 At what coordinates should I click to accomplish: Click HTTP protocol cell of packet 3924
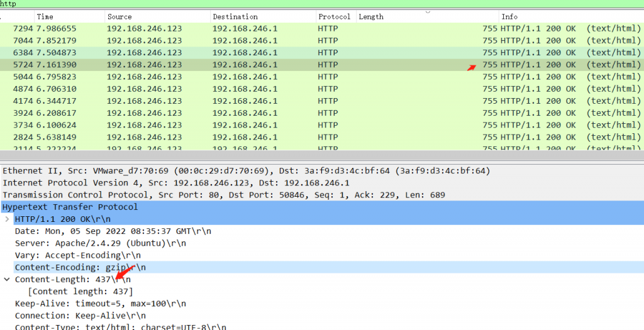coord(328,113)
